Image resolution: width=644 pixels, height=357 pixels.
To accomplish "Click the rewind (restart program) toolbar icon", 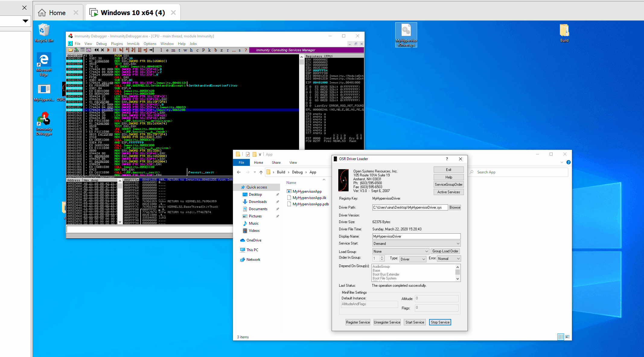I will [x=96, y=50].
